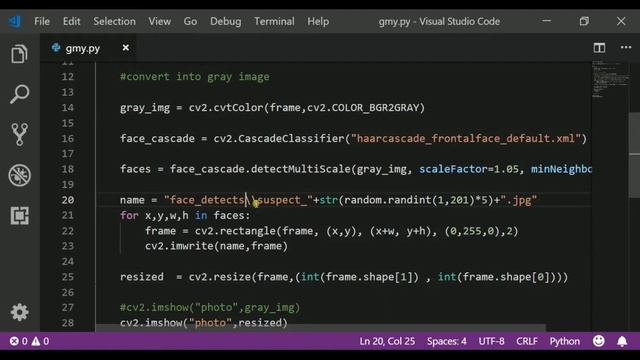
Task: Open the Debug view in activity bar
Action: click(19, 175)
